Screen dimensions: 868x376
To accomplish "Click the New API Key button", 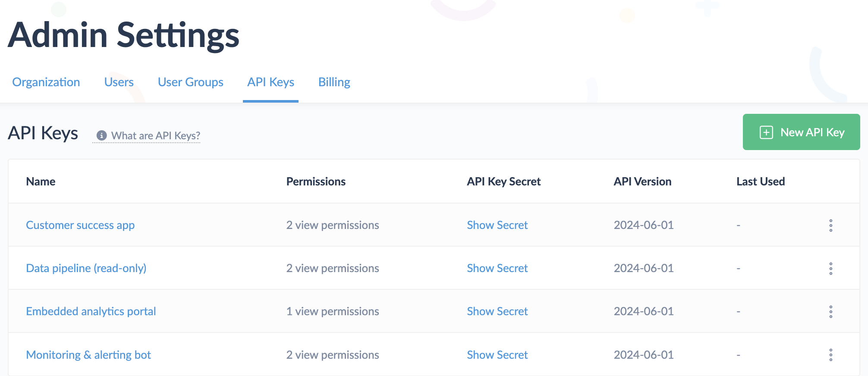I will tap(801, 132).
